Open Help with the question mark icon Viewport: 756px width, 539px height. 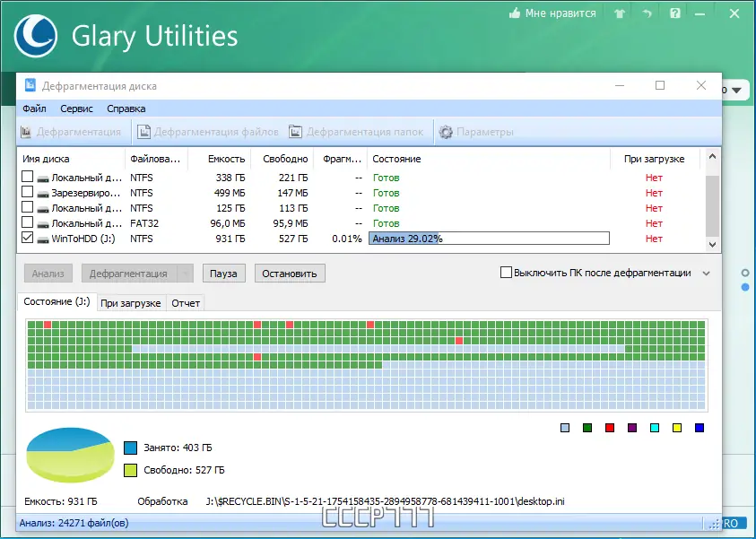point(674,13)
